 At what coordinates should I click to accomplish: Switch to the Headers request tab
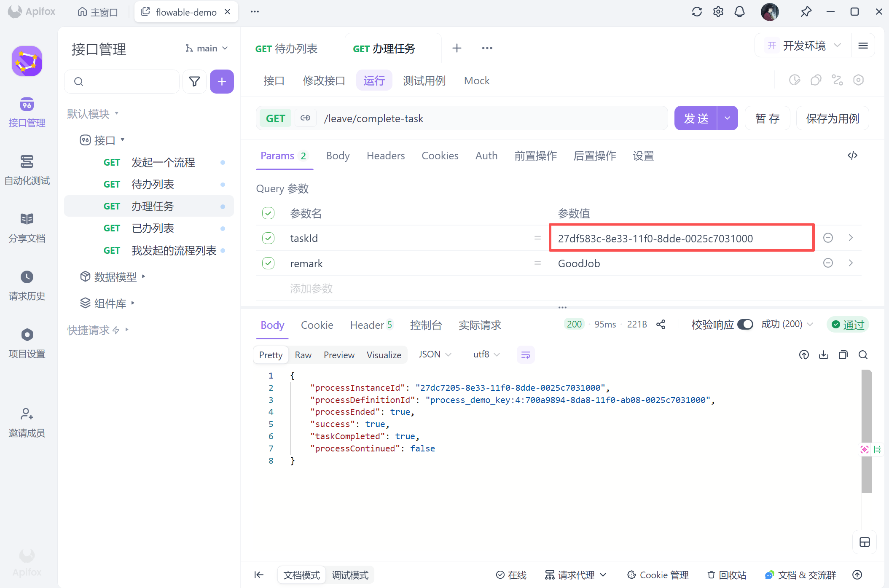pos(385,156)
